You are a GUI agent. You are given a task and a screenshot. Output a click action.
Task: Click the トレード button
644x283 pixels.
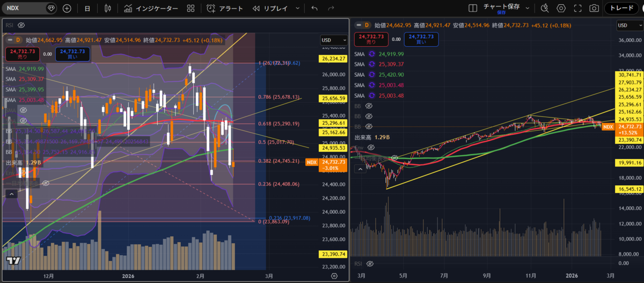coord(622,9)
